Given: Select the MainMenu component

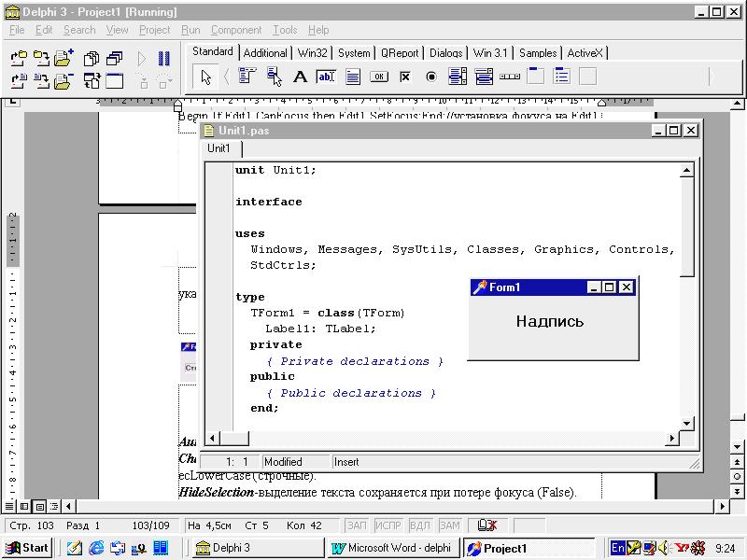Looking at the screenshot, I should pos(247,77).
